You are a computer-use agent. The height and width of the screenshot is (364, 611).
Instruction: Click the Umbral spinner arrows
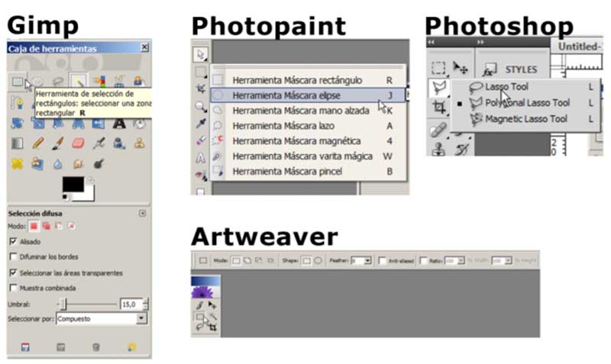[146, 304]
